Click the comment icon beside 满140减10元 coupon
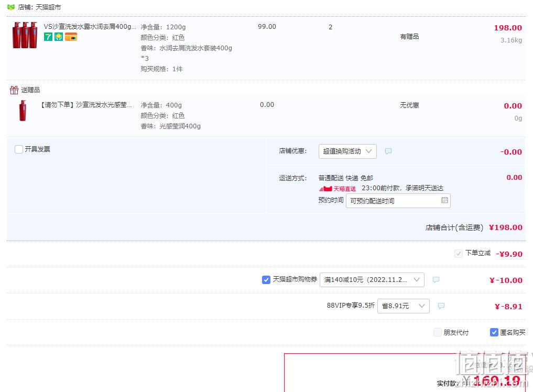The height and width of the screenshot is (392, 533). tap(436, 279)
